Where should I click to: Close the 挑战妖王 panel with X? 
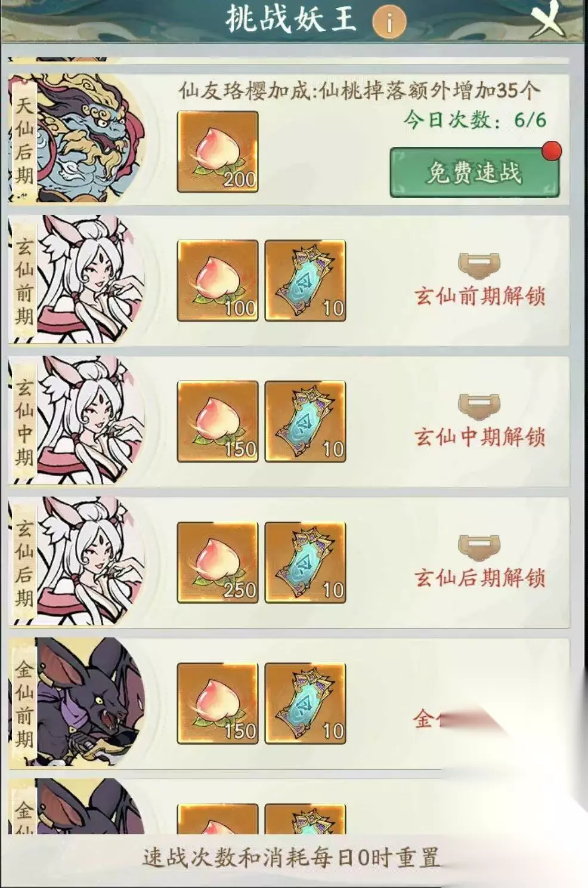(547, 20)
